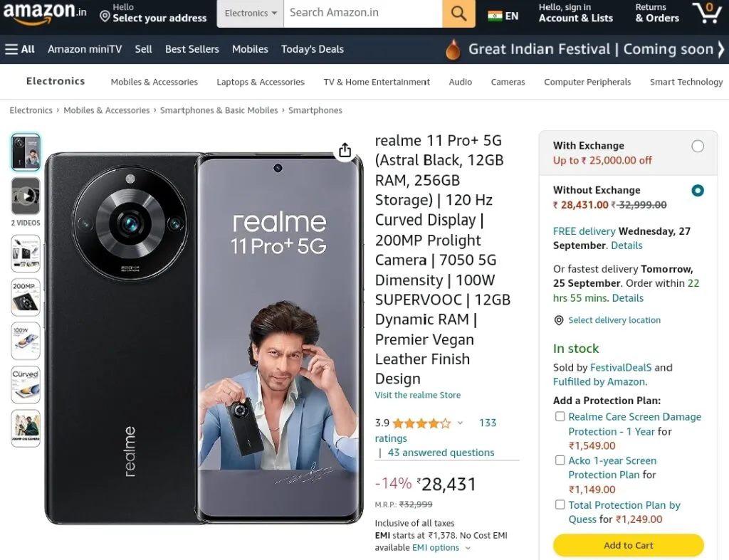Open the shopping cart icon

[707, 13]
